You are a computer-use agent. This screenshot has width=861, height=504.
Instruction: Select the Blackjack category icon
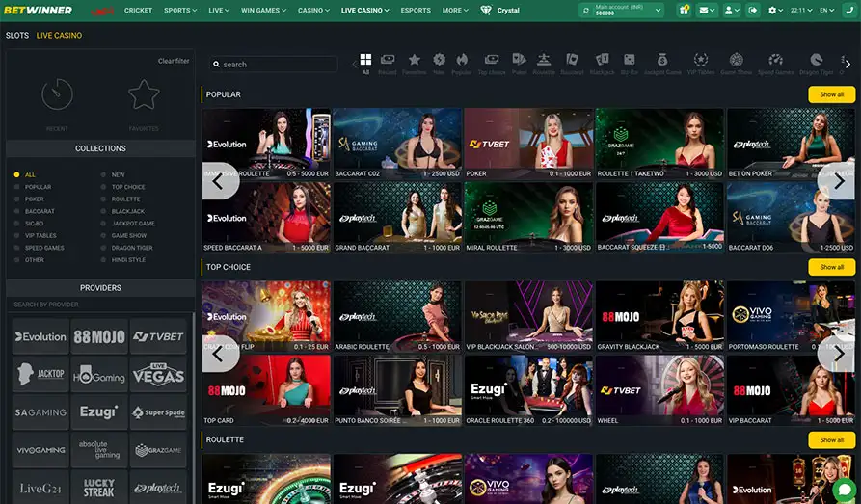coord(602,60)
